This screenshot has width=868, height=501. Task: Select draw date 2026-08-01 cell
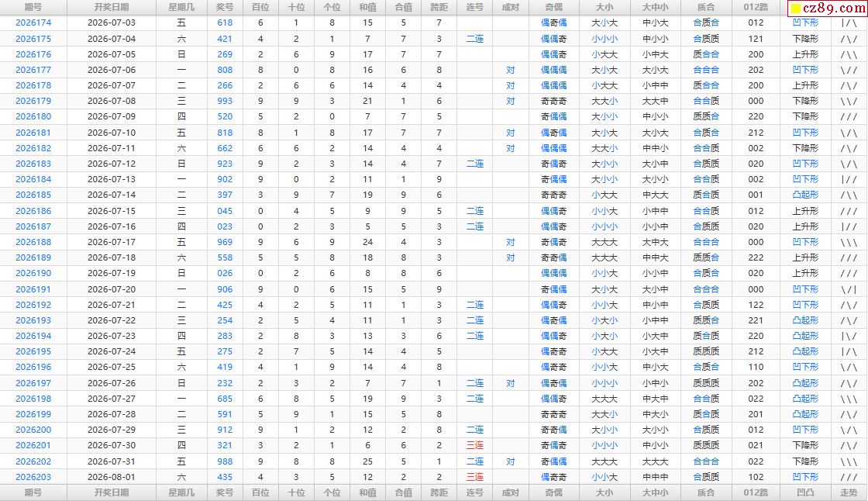112,477
